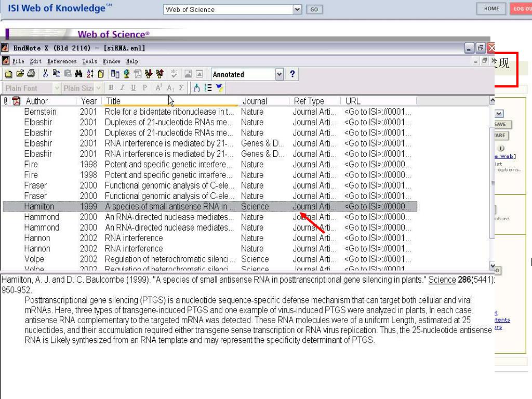
Task: Click the Export up-arrow icon
Action: click(x=159, y=74)
